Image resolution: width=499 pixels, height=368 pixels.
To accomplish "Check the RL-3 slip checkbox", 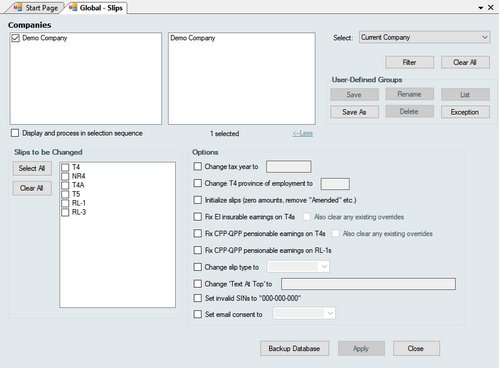I will coord(65,212).
